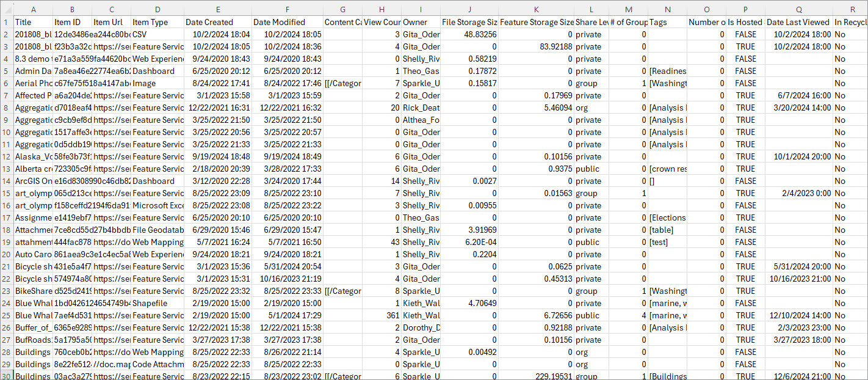
Task: Select the "Shapefile" item type cell
Action: [x=157, y=303]
